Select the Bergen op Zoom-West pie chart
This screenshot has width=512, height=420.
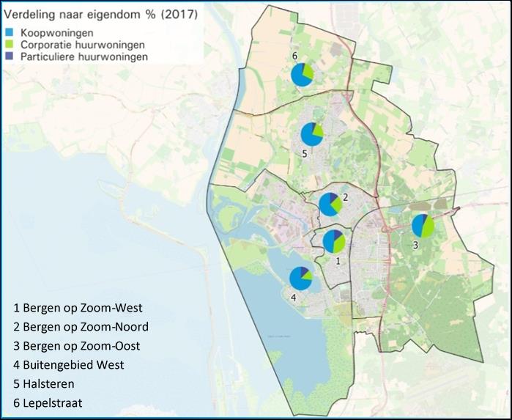[x=334, y=241]
